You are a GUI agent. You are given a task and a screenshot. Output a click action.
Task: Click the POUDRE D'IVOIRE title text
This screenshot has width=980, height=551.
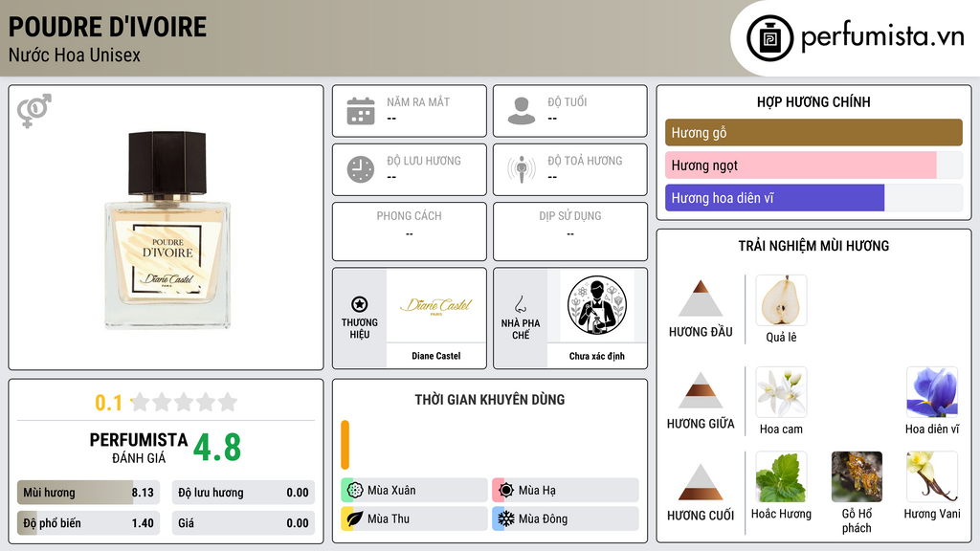tap(107, 28)
